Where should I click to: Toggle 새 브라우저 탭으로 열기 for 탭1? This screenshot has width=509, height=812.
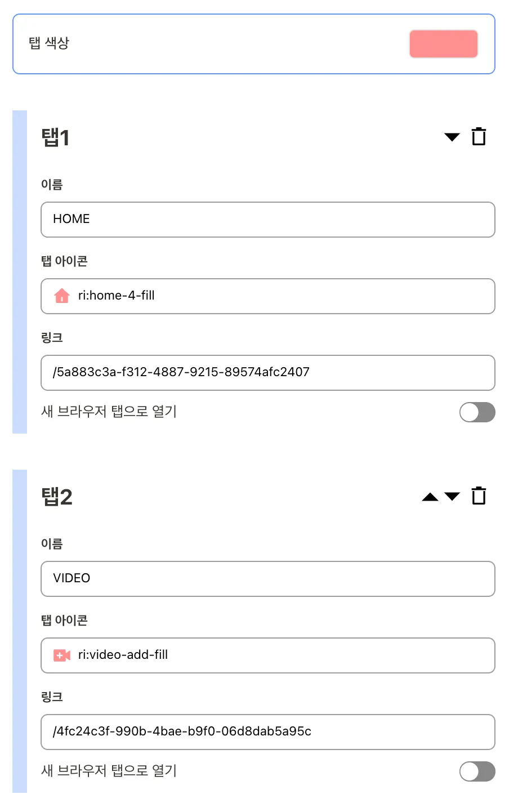click(x=477, y=412)
